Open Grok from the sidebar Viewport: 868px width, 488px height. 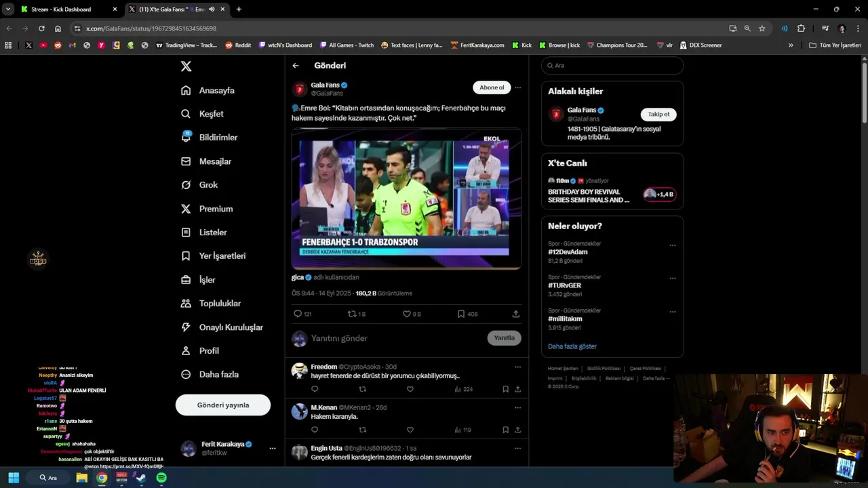click(x=199, y=185)
